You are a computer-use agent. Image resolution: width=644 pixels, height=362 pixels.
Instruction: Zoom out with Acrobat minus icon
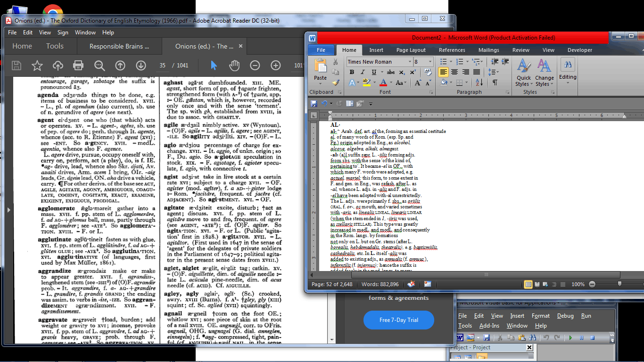255,66
